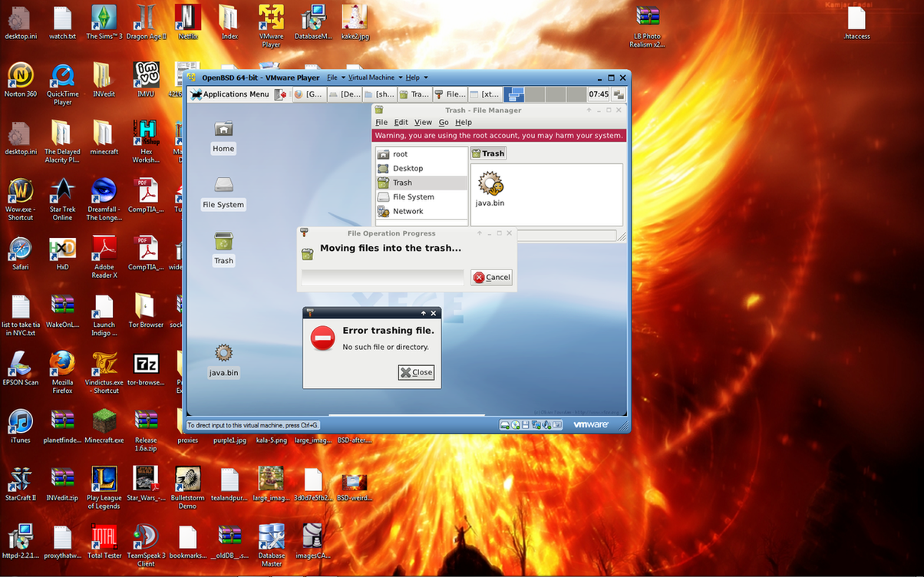
Task: Switch to the [De... taskbar window
Action: 345,94
